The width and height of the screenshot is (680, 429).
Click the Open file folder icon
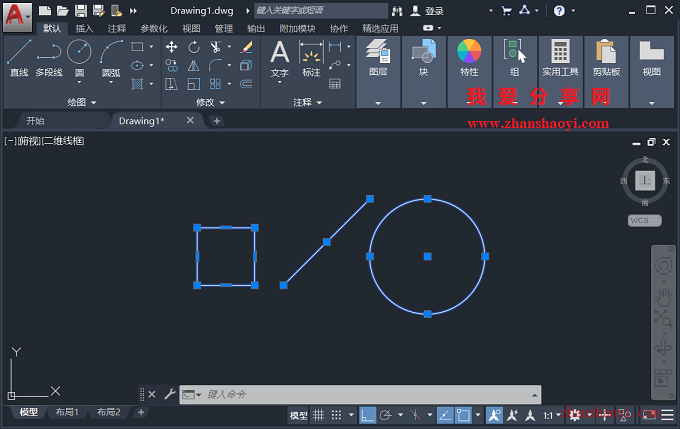coord(63,11)
